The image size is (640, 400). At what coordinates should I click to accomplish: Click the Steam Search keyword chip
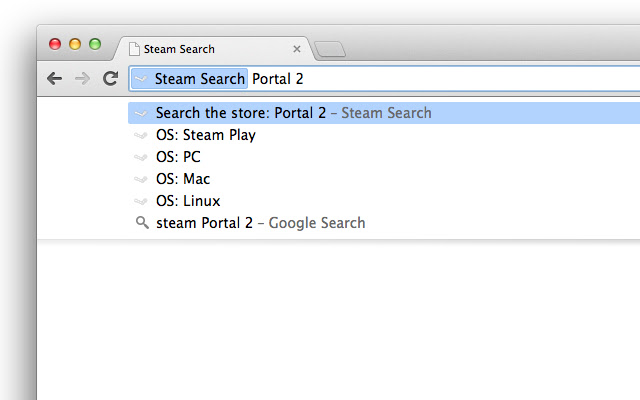tap(199, 79)
